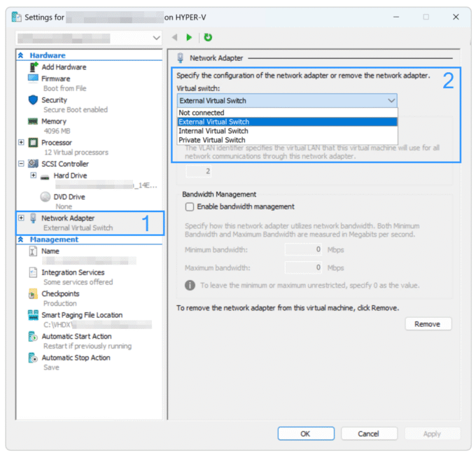Select Memory 4096 MB item

coord(54,126)
